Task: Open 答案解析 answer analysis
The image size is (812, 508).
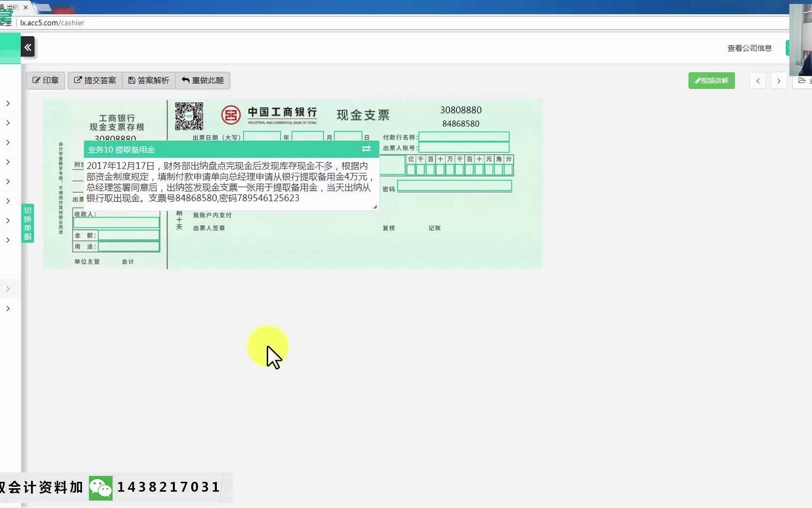Action: 149,80
